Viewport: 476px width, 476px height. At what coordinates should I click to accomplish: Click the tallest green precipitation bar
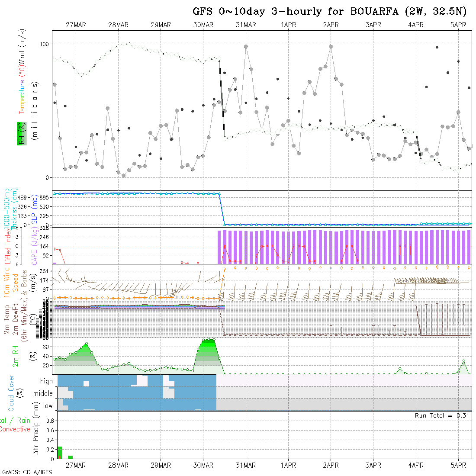pos(60,453)
